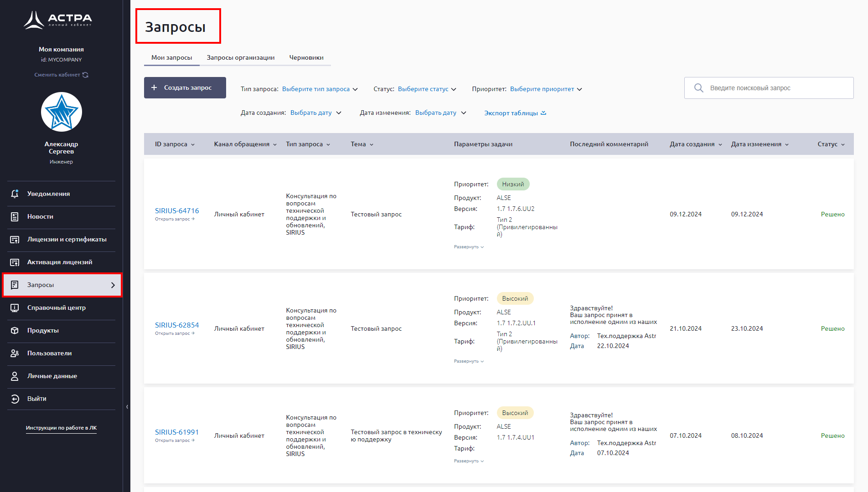This screenshot has height=492, width=868.
Task: Switch to Запросы организации tab
Action: click(240, 57)
